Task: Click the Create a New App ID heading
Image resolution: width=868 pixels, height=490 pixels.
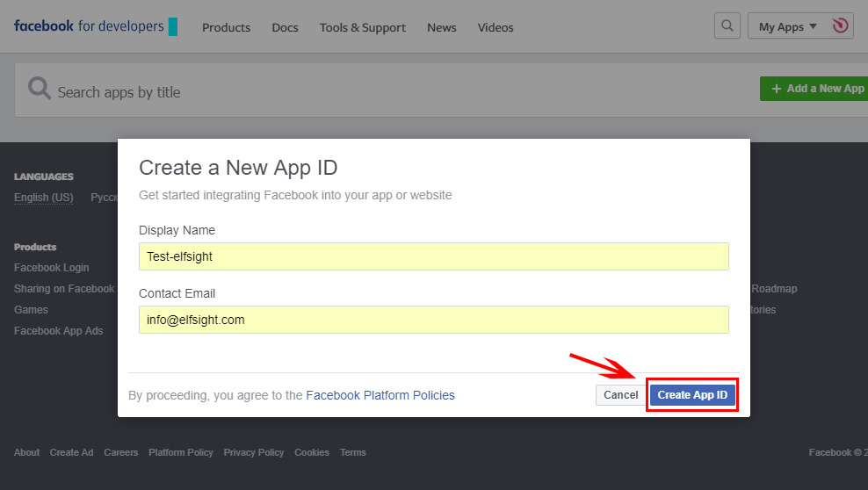Action: tap(238, 168)
